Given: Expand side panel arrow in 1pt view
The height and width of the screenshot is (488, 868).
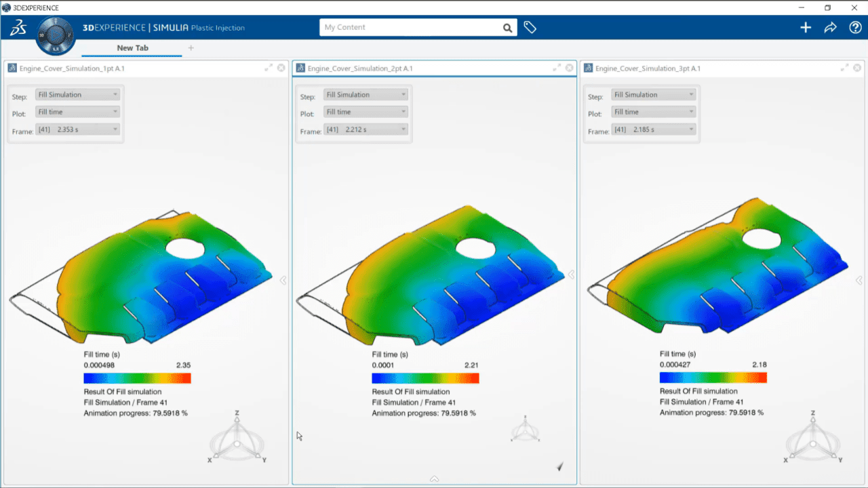Looking at the screenshot, I should point(283,280).
